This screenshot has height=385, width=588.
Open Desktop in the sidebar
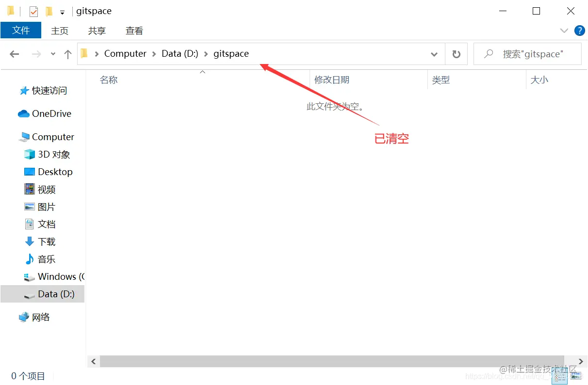pos(48,172)
